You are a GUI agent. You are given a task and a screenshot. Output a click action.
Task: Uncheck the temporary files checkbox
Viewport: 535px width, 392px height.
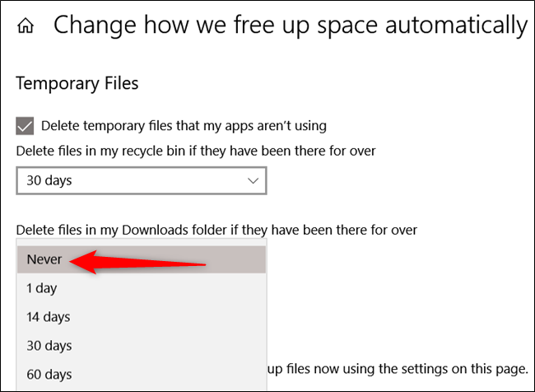(26, 126)
